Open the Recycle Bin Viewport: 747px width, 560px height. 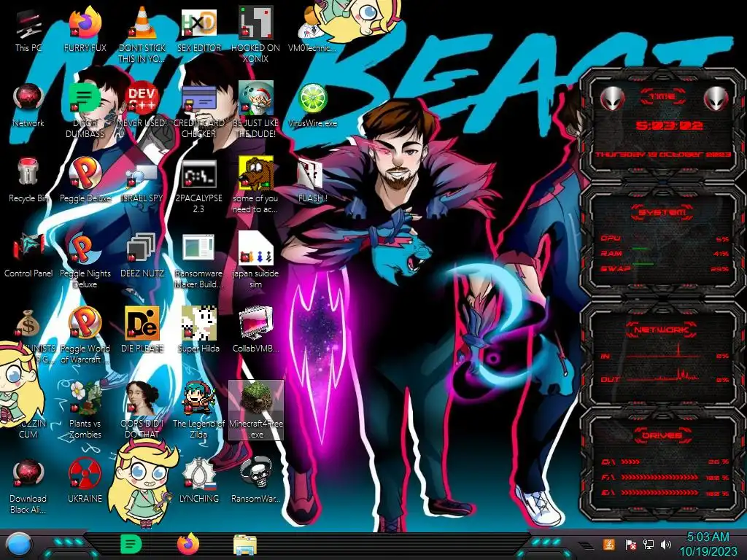coord(28,181)
